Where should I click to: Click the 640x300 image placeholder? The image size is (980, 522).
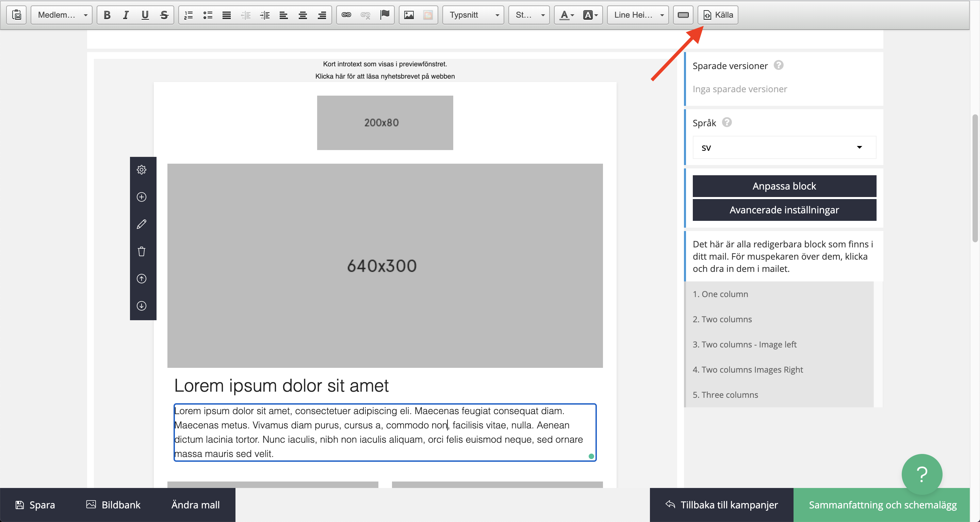tap(385, 265)
